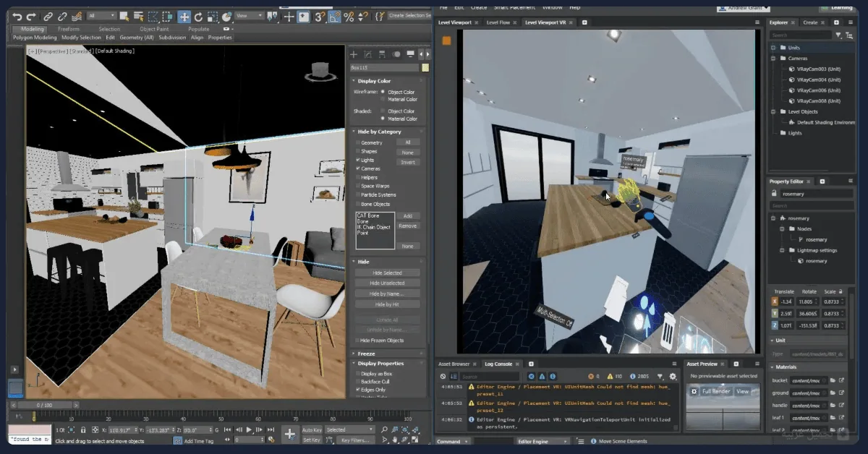Click the Box115 object color swatch
The width and height of the screenshot is (868, 454).
(425, 68)
